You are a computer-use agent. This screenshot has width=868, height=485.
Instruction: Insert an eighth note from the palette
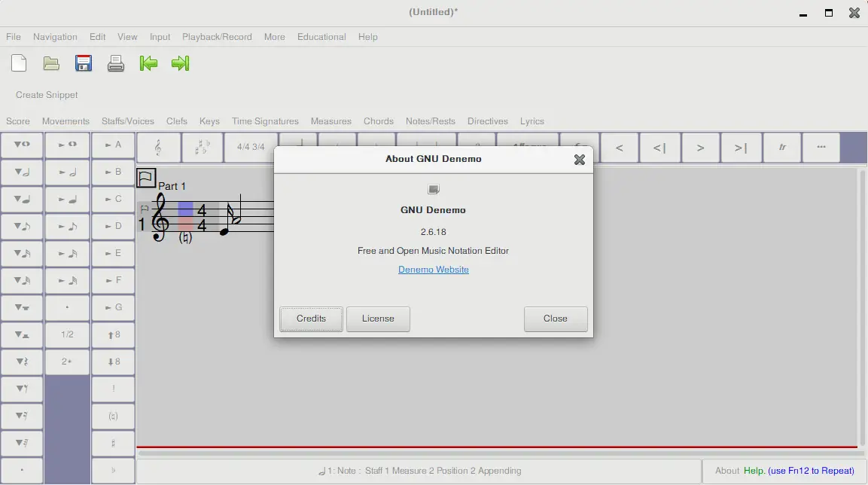coord(22,226)
